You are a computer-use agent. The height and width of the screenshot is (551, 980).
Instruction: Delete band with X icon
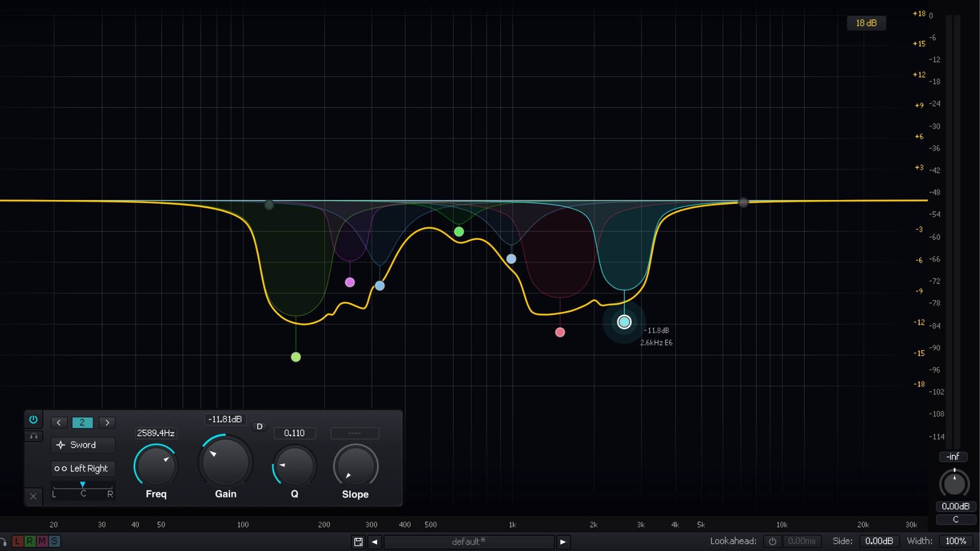tap(33, 496)
